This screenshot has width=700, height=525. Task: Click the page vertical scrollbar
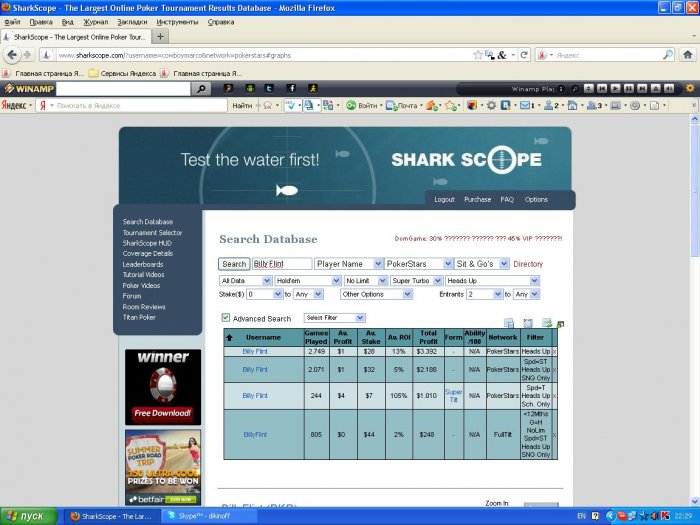click(x=694, y=310)
